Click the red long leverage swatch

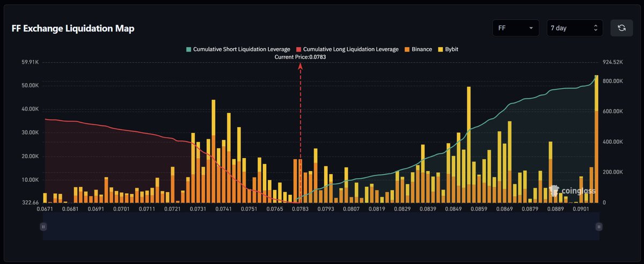pos(299,49)
